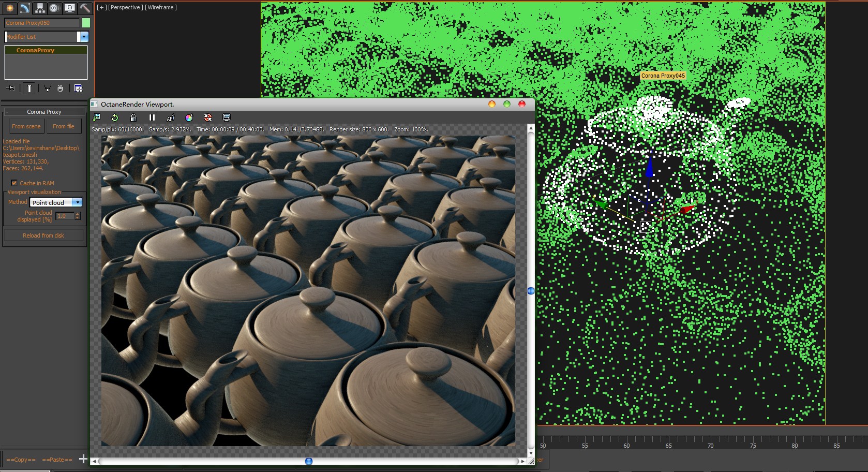Click the Zoom: 100% status text
This screenshot has width=868, height=472.
(x=411, y=129)
